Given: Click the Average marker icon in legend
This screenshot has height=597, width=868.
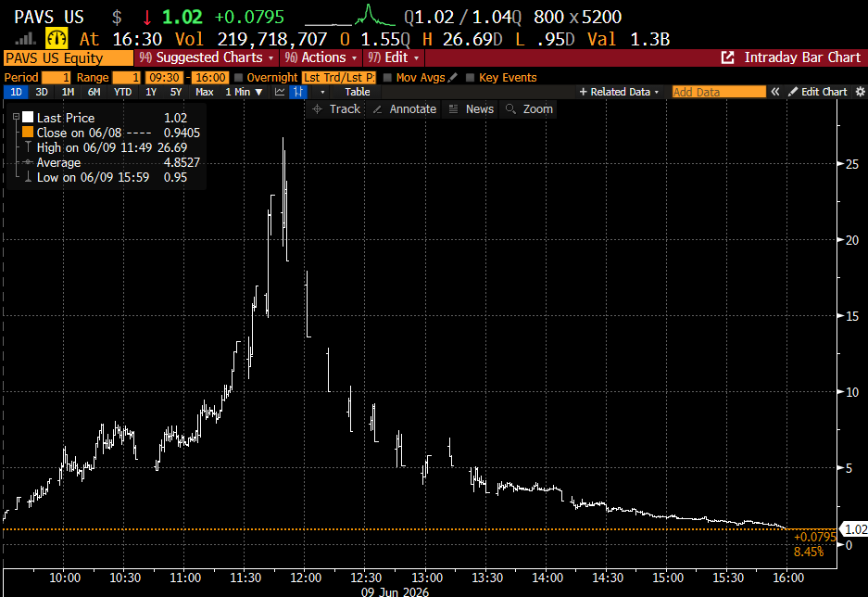Looking at the screenshot, I should [x=28, y=162].
